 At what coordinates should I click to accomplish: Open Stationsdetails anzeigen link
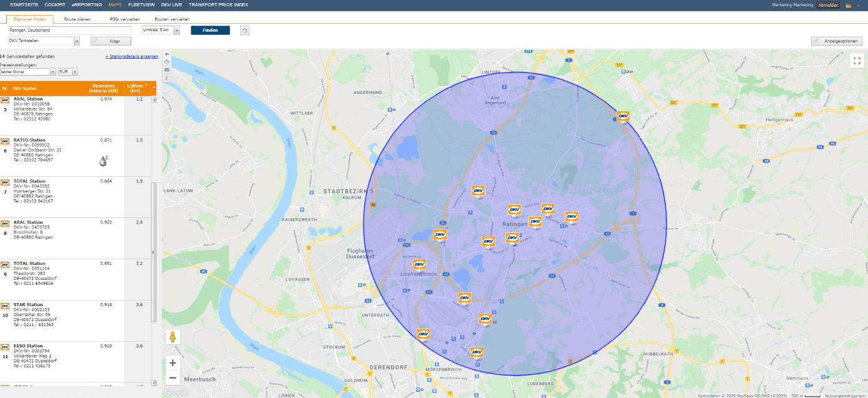tap(131, 56)
